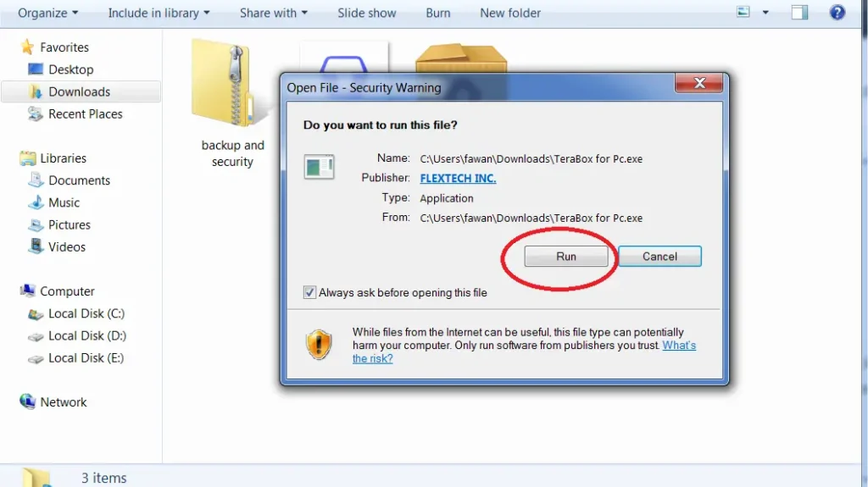The image size is (868, 487).
Task: Click the Computer icon
Action: pos(27,291)
